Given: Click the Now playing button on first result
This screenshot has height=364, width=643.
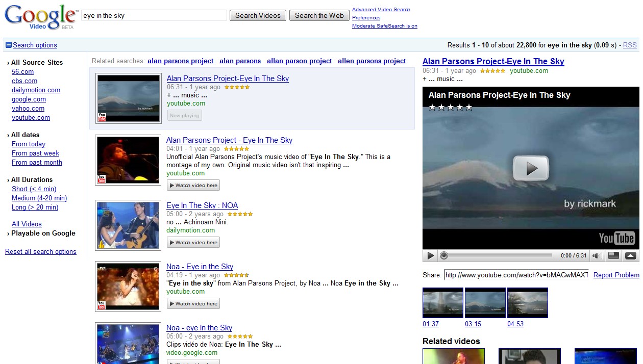Looking at the screenshot, I should coord(185,116).
